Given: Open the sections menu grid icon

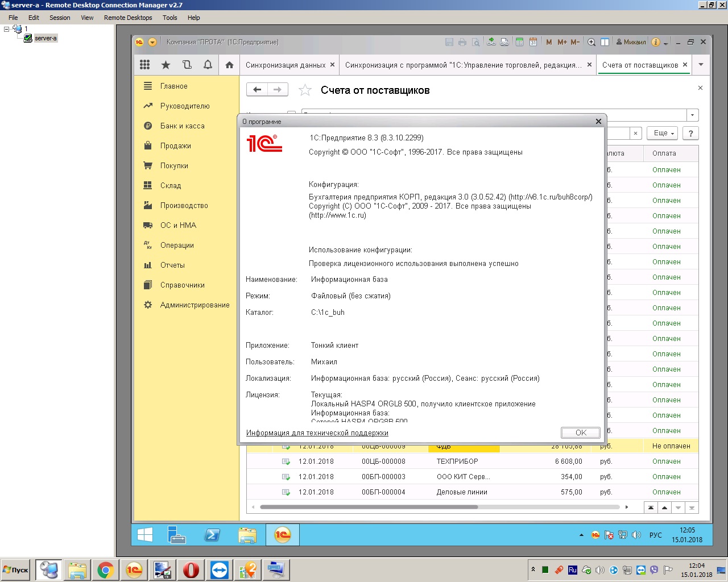Looking at the screenshot, I should tap(144, 65).
